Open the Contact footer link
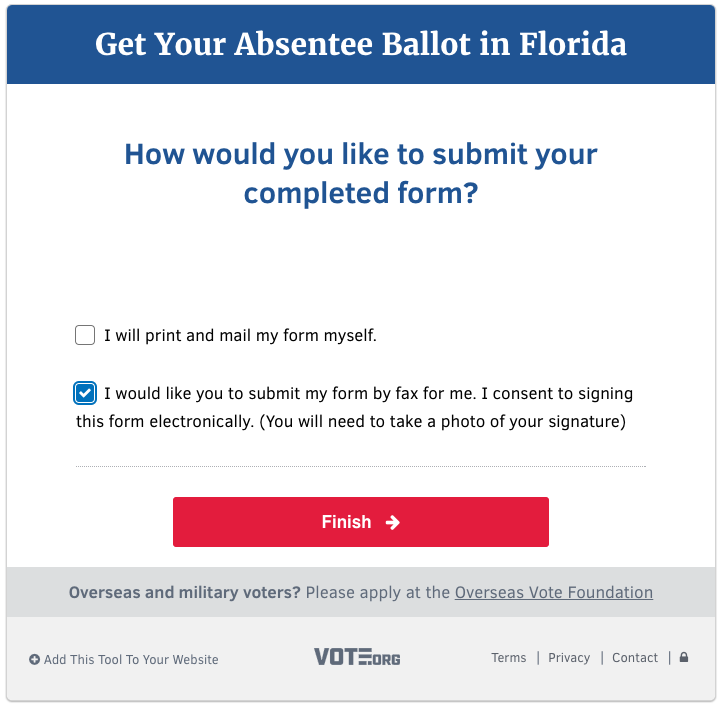 [635, 657]
